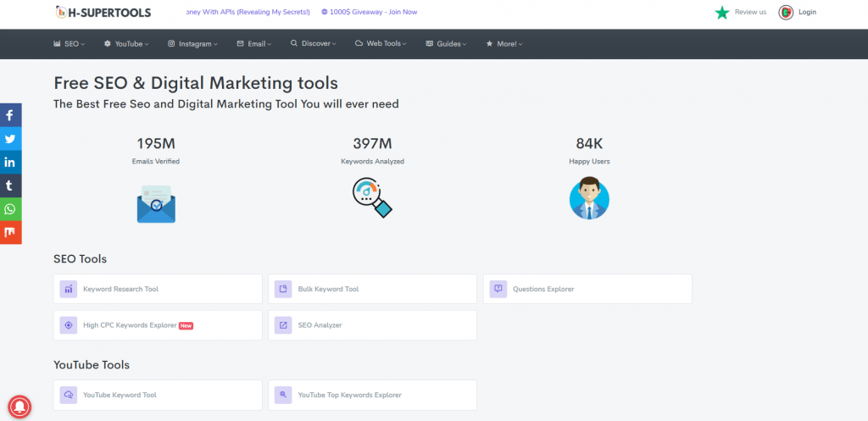Screen dimensions: 868x421
Task: Click the happy user avatar illustration
Action: click(x=590, y=198)
